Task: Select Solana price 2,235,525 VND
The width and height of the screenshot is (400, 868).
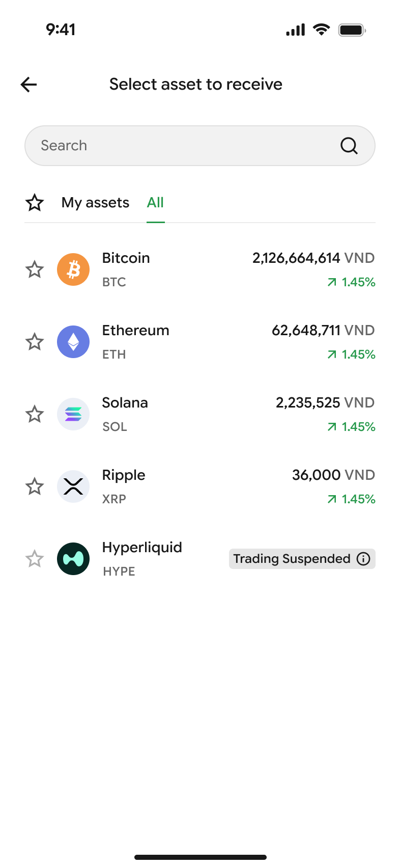Action: coord(325,403)
